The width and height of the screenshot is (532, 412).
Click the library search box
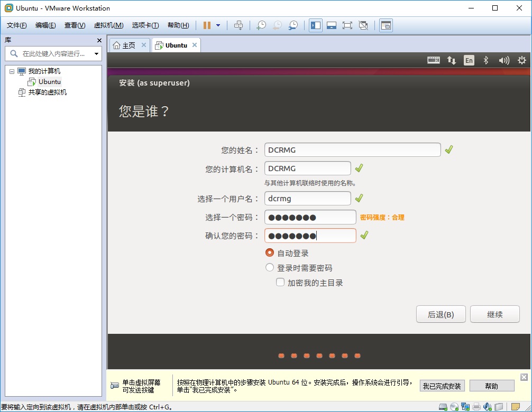53,53
